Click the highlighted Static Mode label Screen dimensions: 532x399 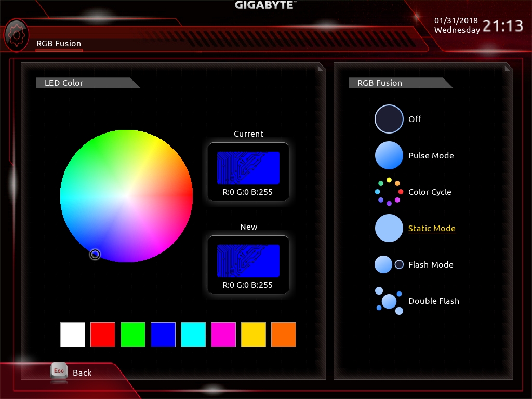coord(432,229)
